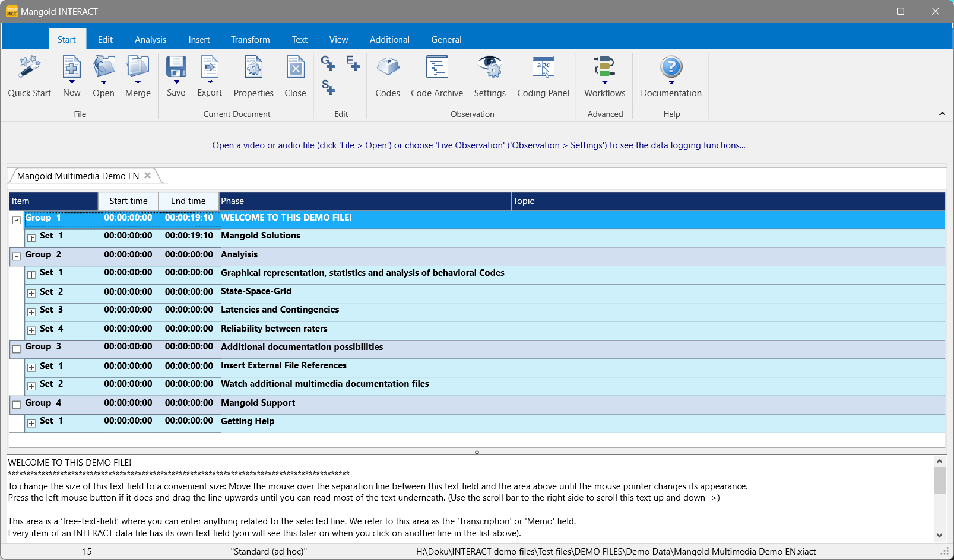Collapse Group 2 Analyisis

click(17, 256)
